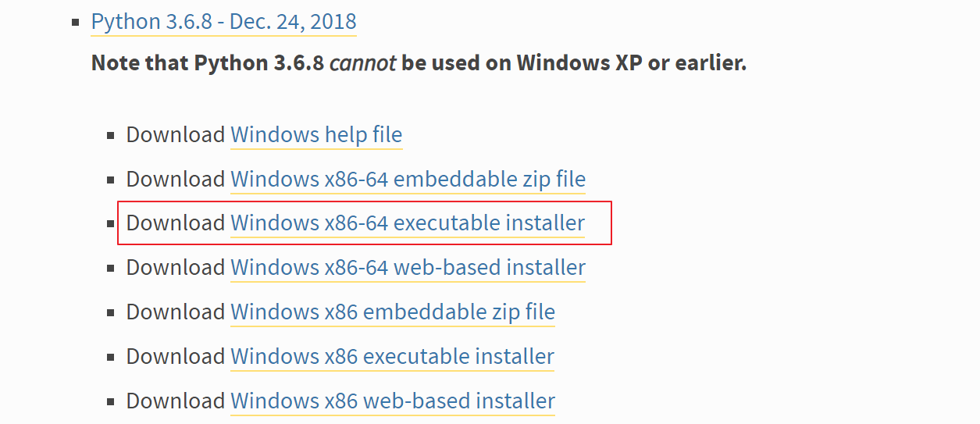Image resolution: width=980 pixels, height=424 pixels.
Task: Select Windows x86-64 web-based installer link
Action: click(408, 268)
